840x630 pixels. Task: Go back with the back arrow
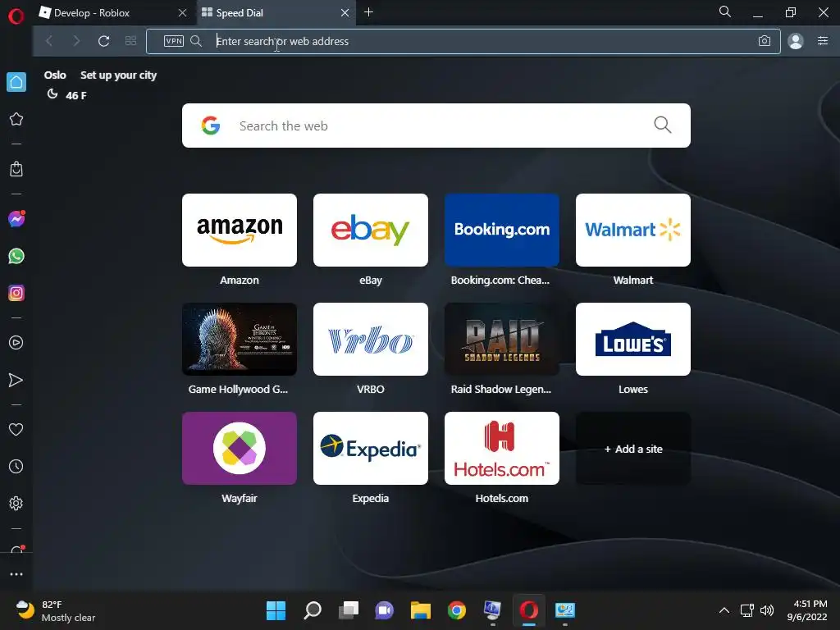click(49, 41)
